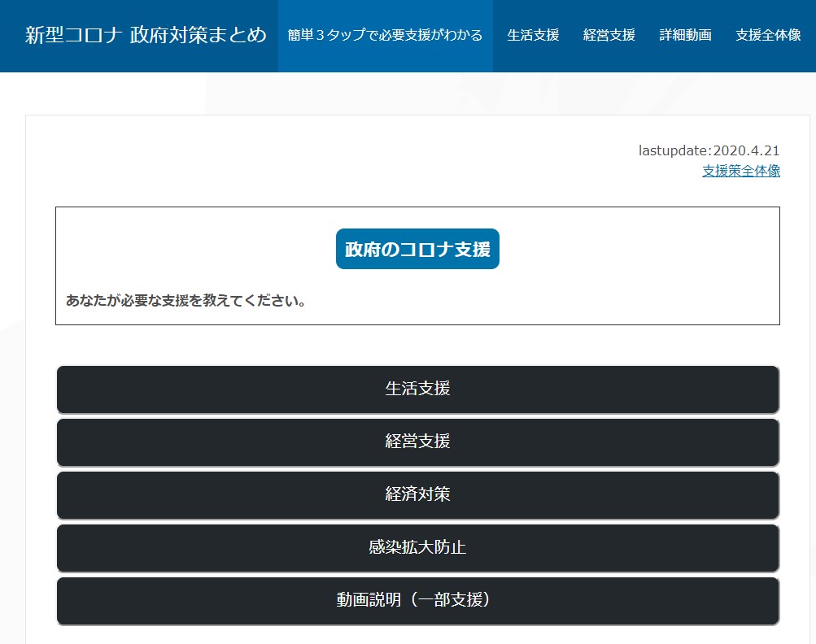
Task: Open 生活支援 in the top navigation
Action: (533, 36)
